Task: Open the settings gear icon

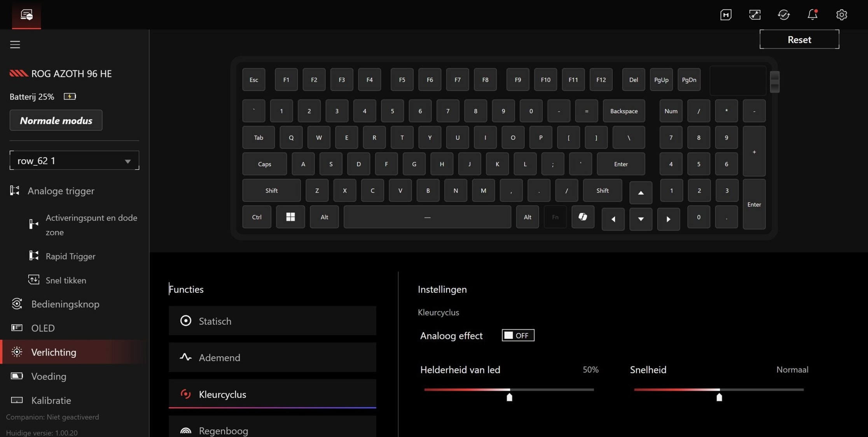Action: tap(841, 15)
